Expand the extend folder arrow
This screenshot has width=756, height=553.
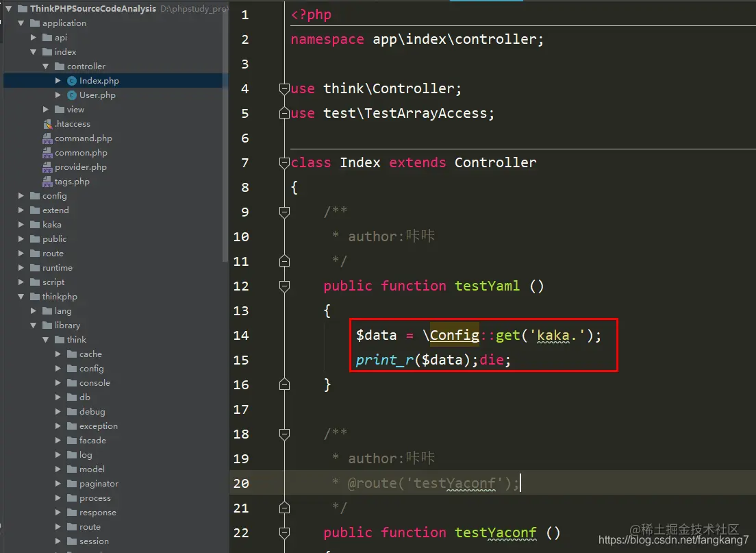[21, 210]
